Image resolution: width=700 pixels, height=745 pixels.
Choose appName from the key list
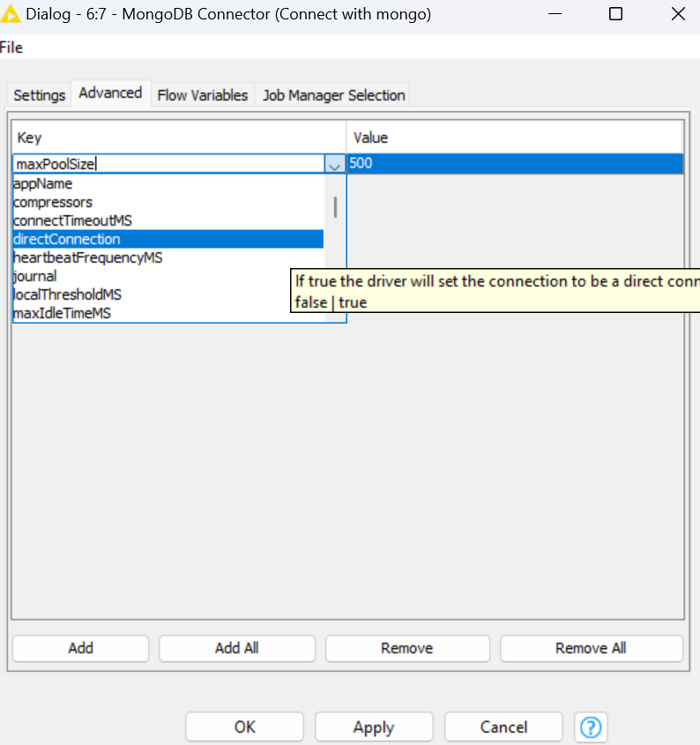pos(168,184)
